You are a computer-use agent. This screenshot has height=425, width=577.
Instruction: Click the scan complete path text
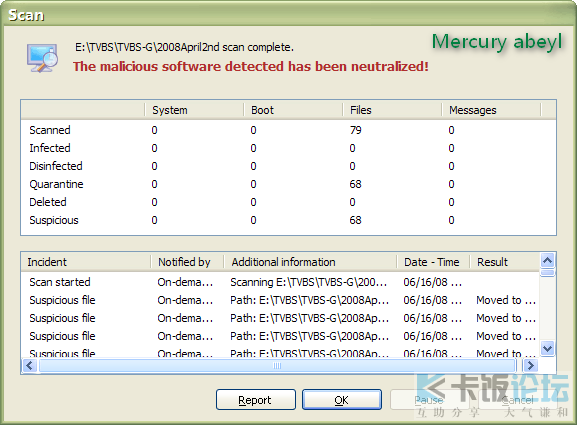click(x=184, y=47)
